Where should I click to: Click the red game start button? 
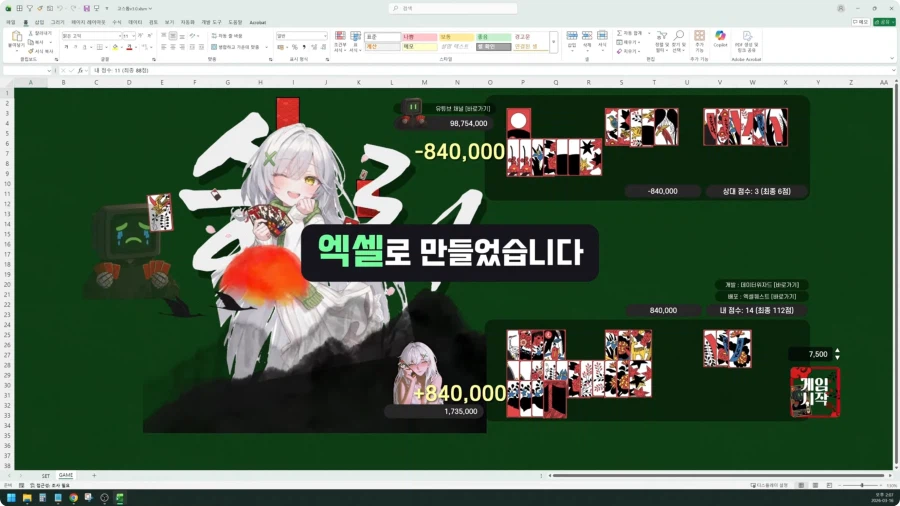click(815, 392)
